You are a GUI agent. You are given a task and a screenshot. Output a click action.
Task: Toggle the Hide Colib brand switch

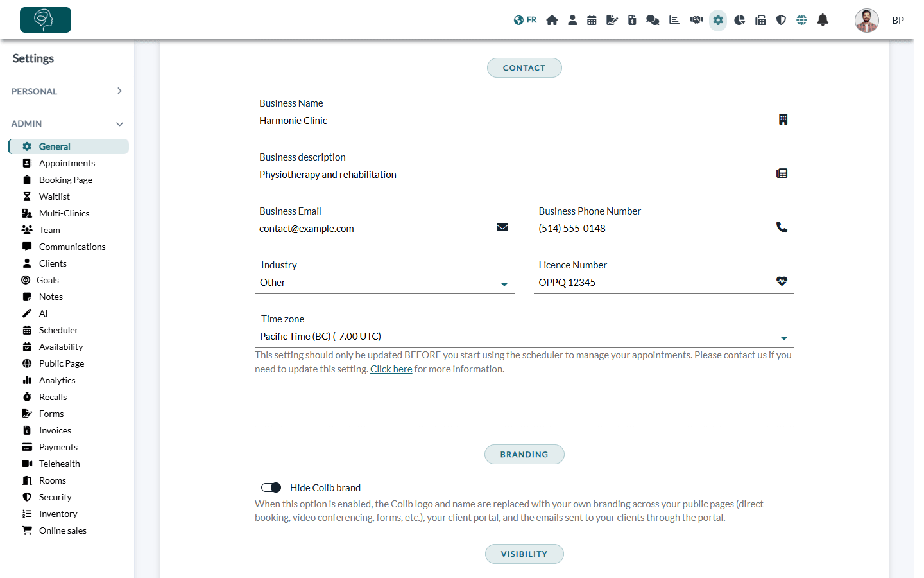(x=271, y=487)
